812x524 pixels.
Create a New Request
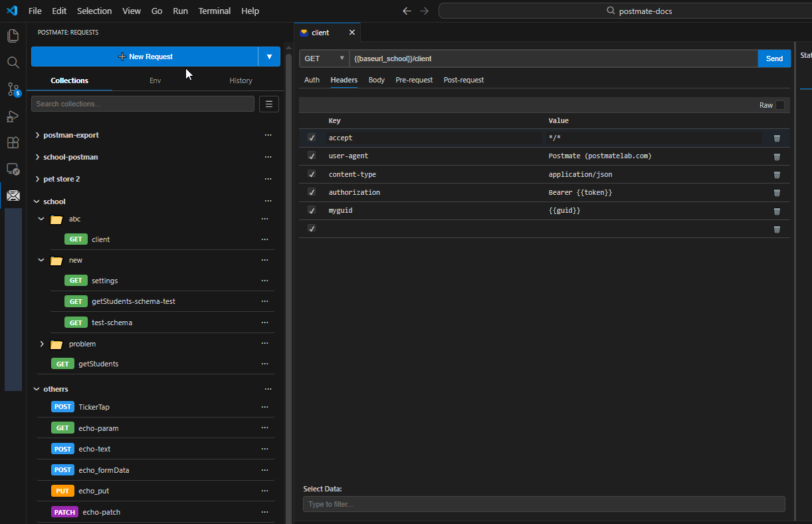(145, 57)
